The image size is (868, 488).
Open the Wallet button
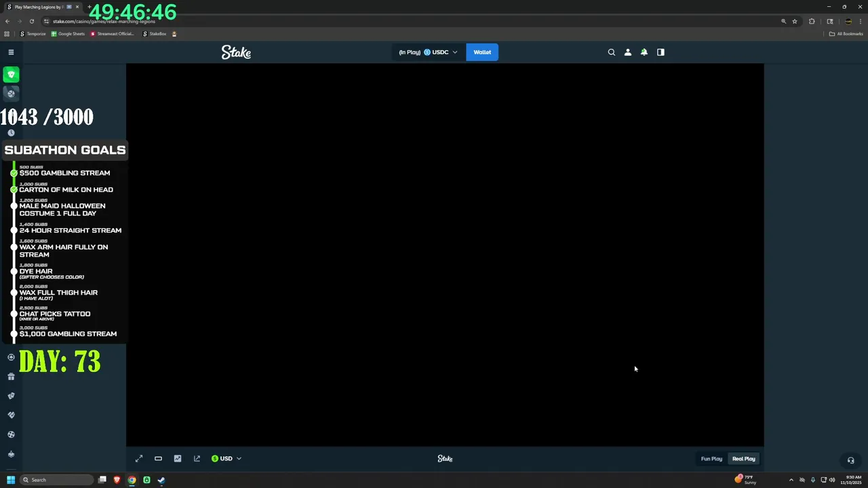coord(482,52)
